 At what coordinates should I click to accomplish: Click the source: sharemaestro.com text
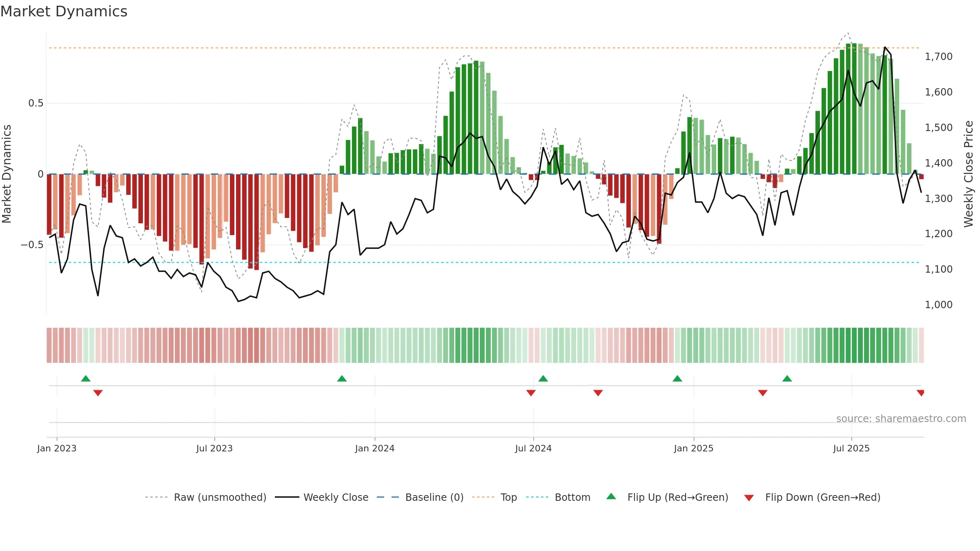coord(901,418)
